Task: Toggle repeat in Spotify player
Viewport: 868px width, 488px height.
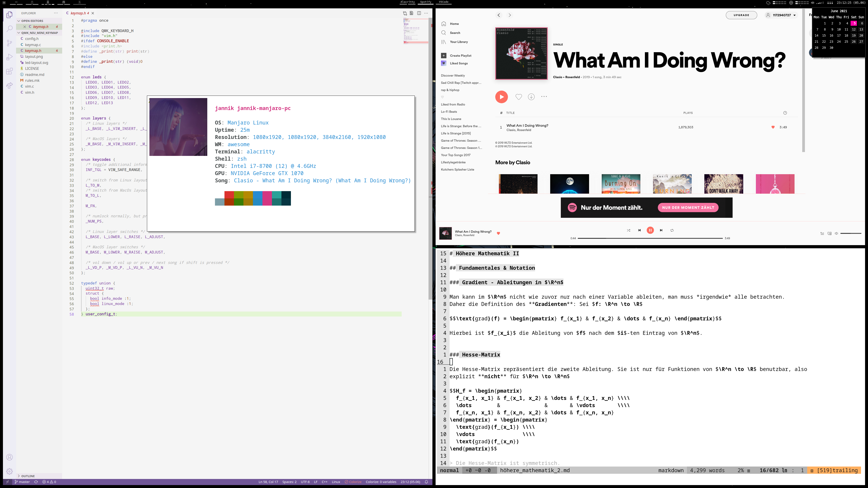Action: coord(672,230)
